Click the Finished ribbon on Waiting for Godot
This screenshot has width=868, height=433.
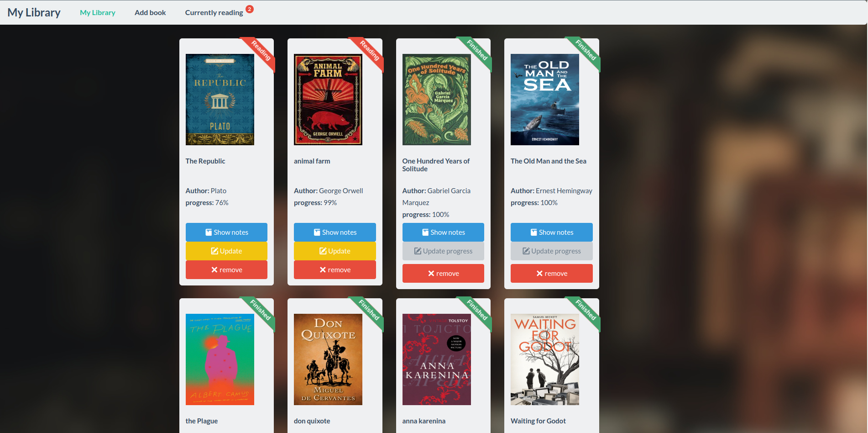586,310
